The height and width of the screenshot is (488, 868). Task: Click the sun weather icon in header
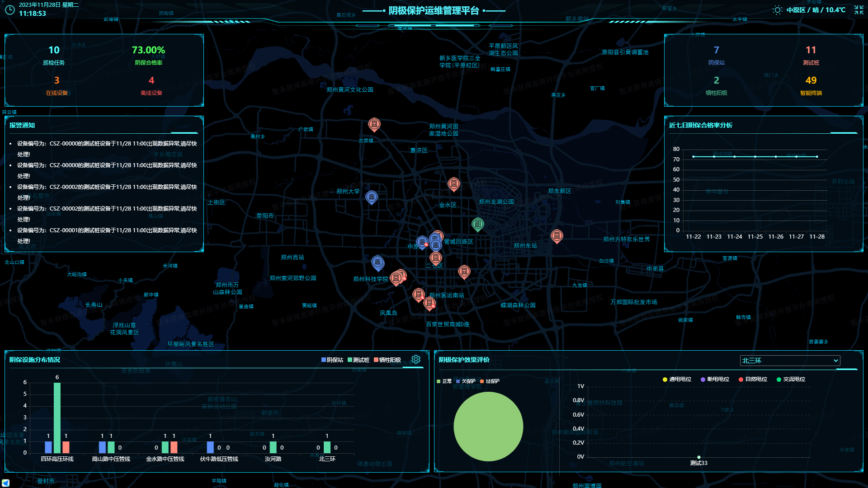click(x=777, y=10)
